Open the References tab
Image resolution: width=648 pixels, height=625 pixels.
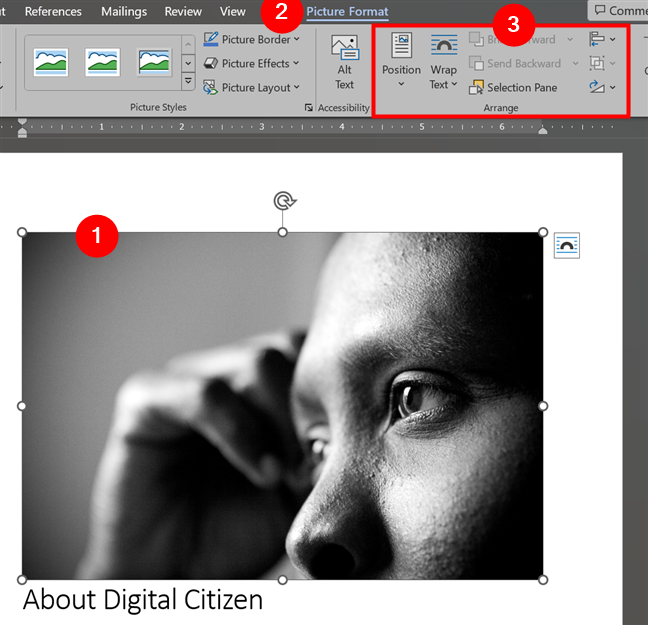coord(53,11)
